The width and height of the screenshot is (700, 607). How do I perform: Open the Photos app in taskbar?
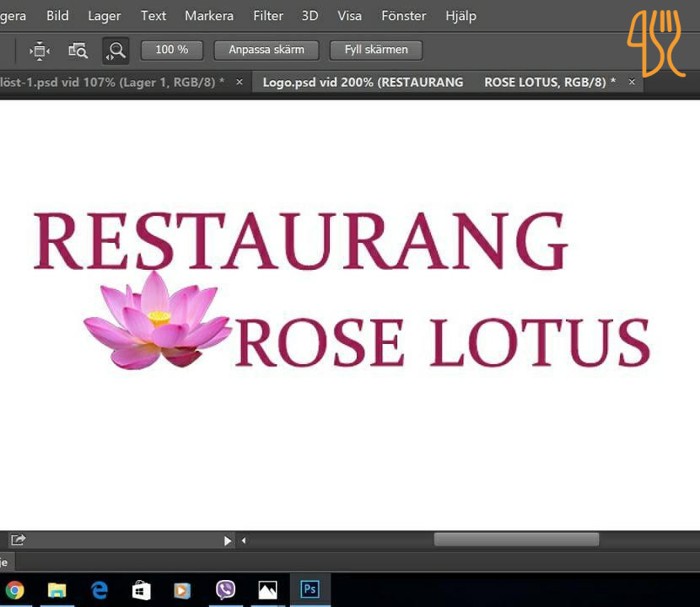[x=267, y=590]
